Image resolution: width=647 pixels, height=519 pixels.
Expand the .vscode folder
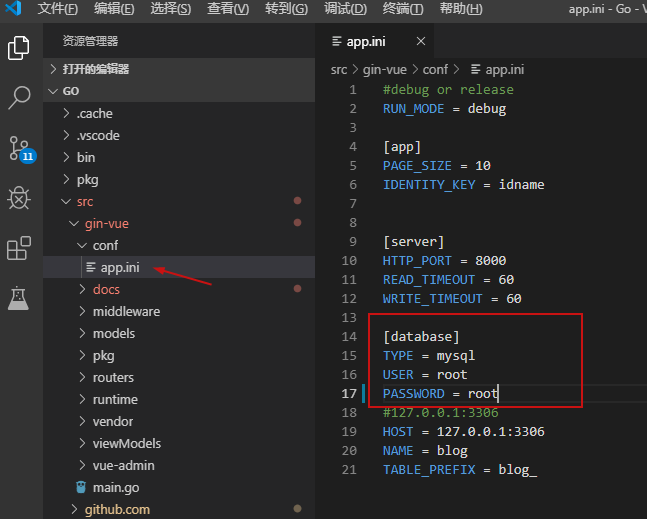(96, 135)
